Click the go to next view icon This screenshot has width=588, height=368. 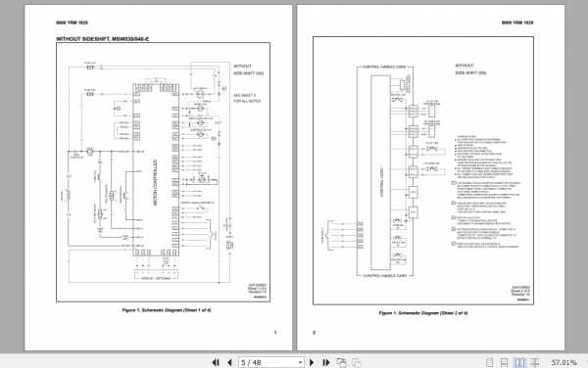pyautogui.click(x=357, y=362)
